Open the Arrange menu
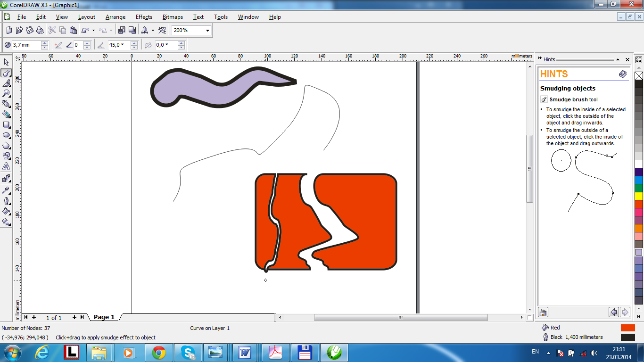The width and height of the screenshot is (644, 362). pyautogui.click(x=116, y=17)
